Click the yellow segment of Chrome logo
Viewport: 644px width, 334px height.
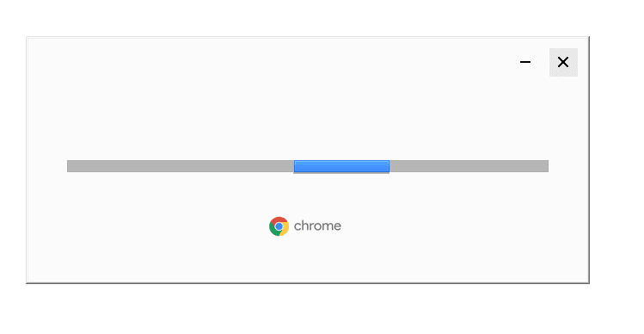click(285, 231)
